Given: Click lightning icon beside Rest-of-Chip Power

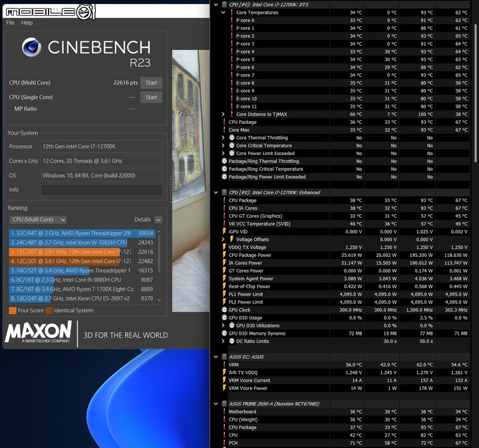Looking at the screenshot, I should tap(224, 287).
